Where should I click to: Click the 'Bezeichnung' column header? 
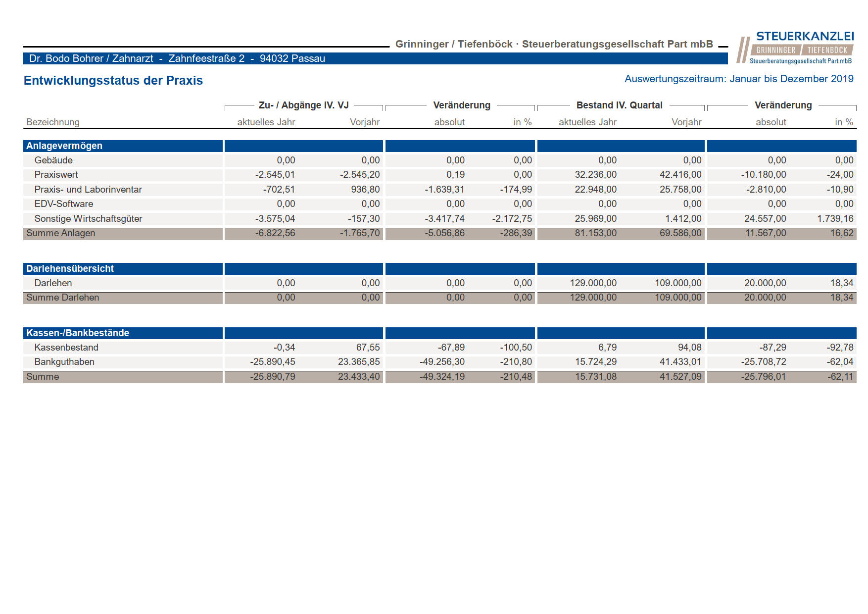(53, 122)
